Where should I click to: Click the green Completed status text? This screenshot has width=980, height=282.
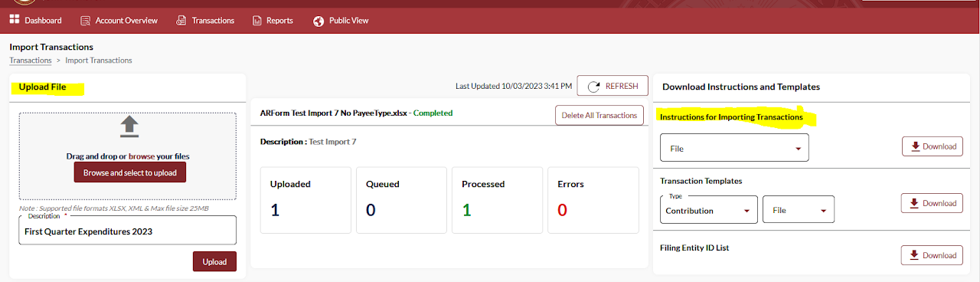pyautogui.click(x=433, y=113)
